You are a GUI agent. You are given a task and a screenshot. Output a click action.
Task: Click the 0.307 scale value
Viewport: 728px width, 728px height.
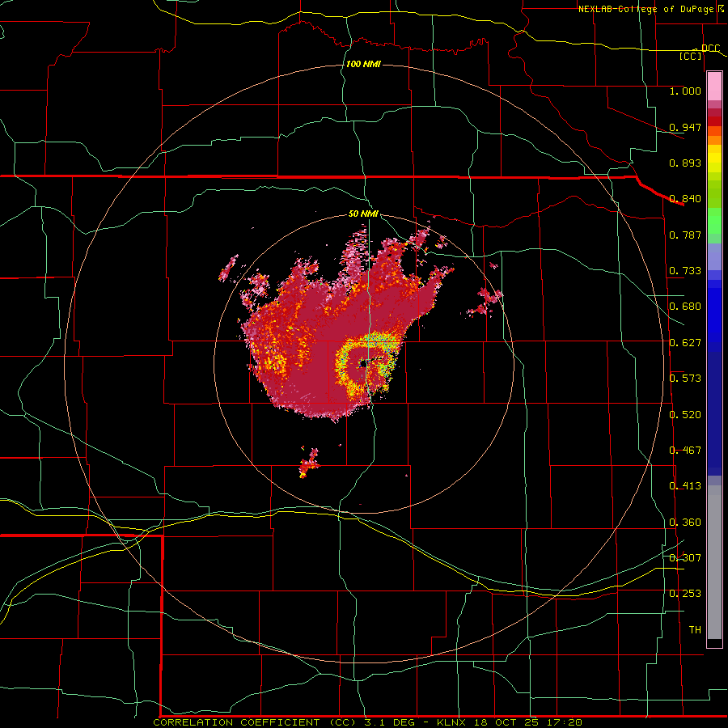coord(685,558)
